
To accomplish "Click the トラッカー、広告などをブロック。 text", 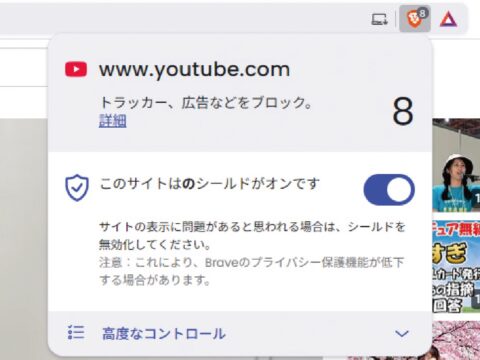I will 206,103.
